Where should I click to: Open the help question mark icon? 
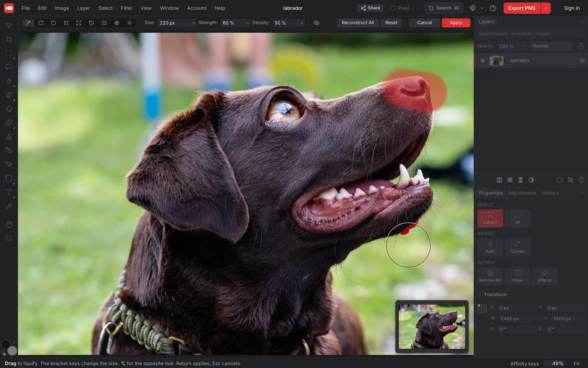tap(493, 8)
